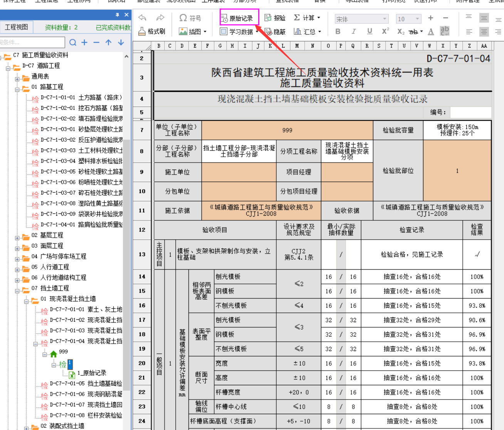Select tree item D-C7-1-03-01 砂垫层处理软土
The image size is (504, 430).
(x=81, y=129)
